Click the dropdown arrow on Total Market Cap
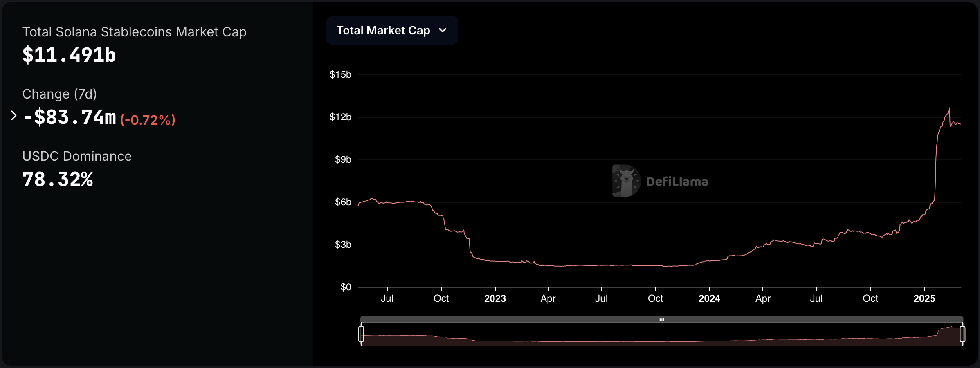 [443, 30]
